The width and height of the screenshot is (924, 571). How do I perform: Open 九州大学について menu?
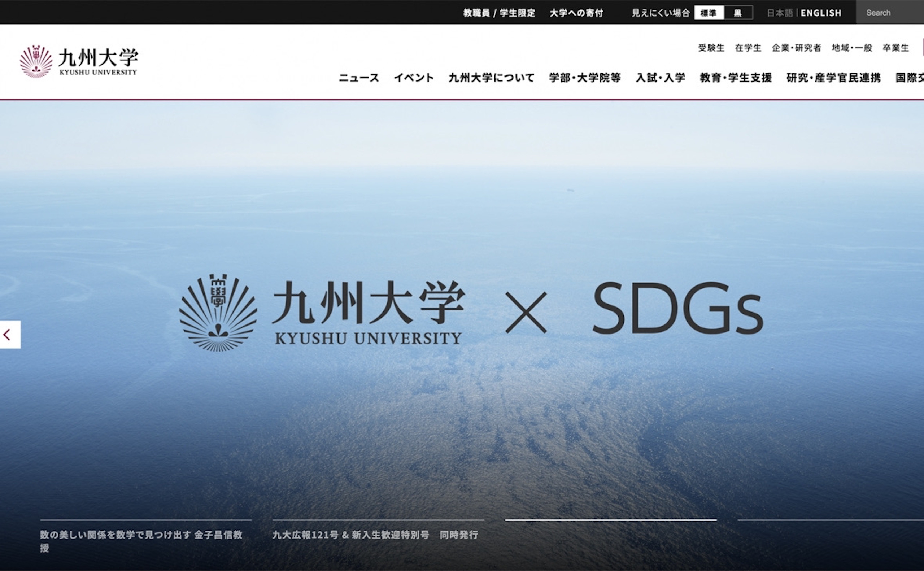coord(491,78)
